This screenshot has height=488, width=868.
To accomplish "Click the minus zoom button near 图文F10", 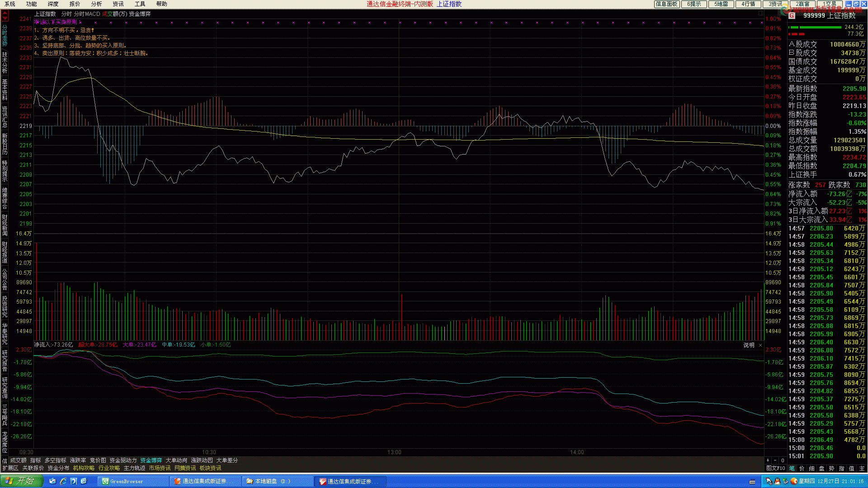I will [x=775, y=460].
